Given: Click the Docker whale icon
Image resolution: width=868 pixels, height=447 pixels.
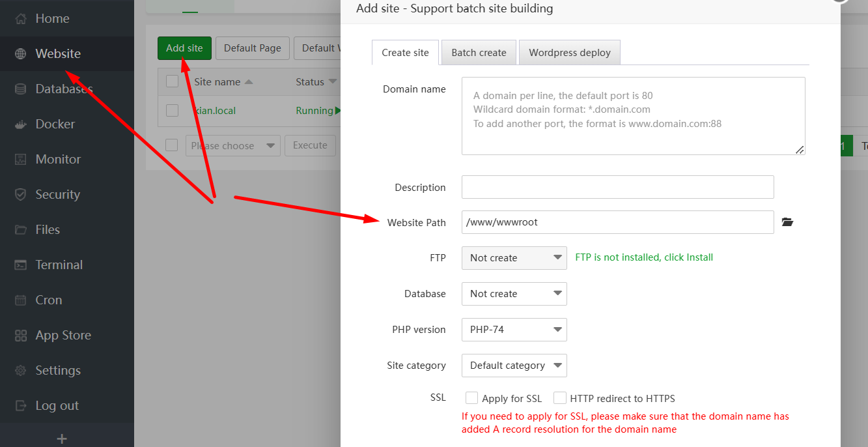Looking at the screenshot, I should pos(21,124).
